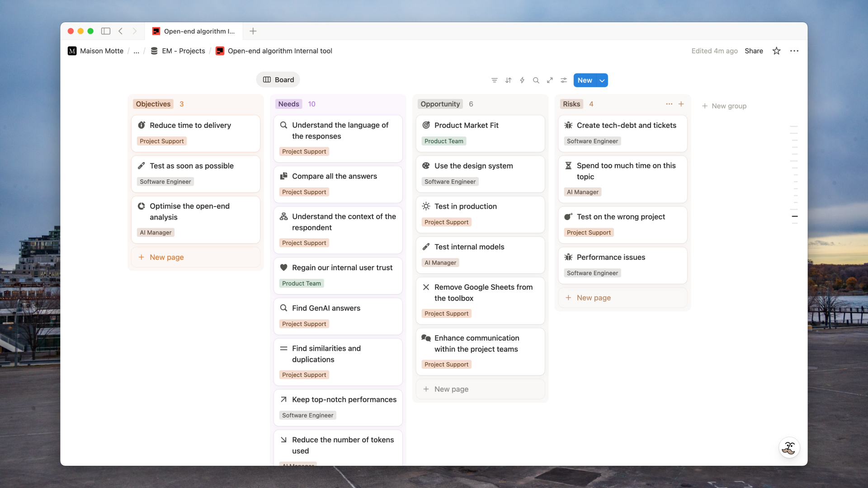Open the Notion AI assistant face icon

tap(789, 448)
